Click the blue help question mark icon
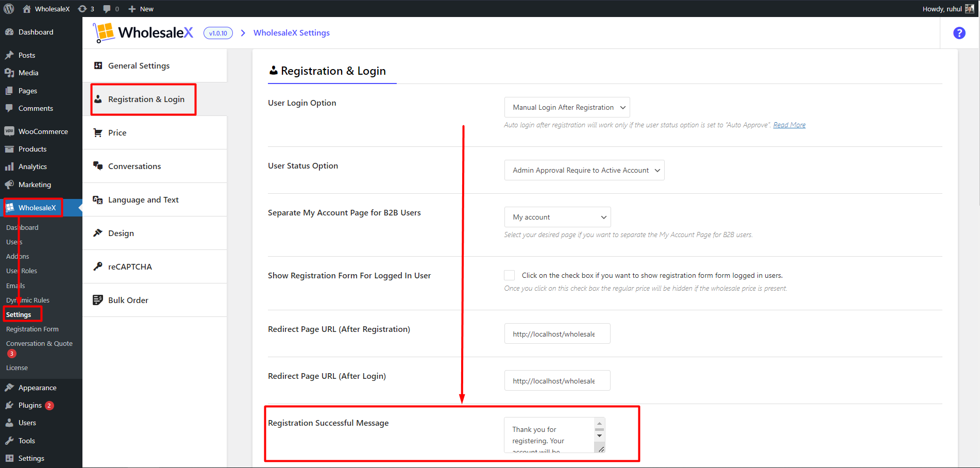Image resolution: width=980 pixels, height=468 pixels. coord(959,33)
